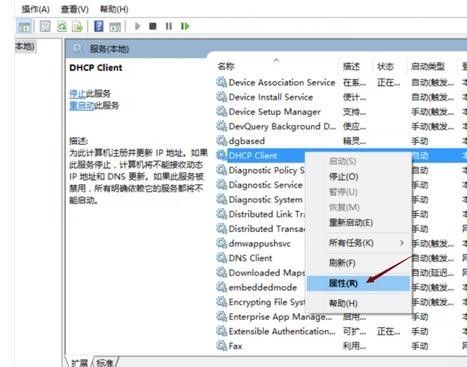467x367 pixels.
Task: Click gear icon beside embeddedmode
Action: (x=221, y=287)
